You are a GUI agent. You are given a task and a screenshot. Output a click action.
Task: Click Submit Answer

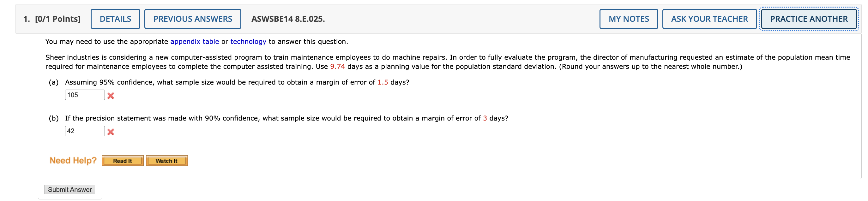(x=70, y=189)
